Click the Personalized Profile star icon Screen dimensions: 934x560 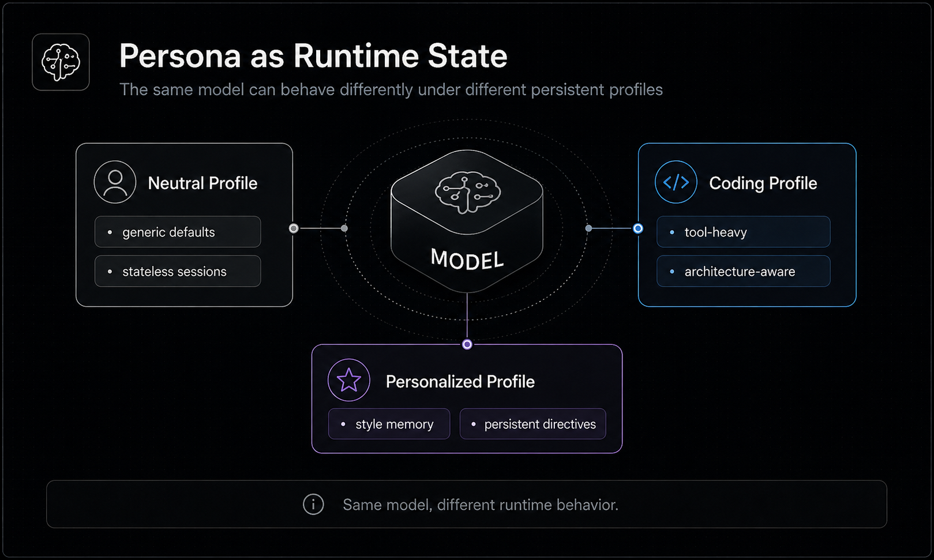click(x=349, y=380)
